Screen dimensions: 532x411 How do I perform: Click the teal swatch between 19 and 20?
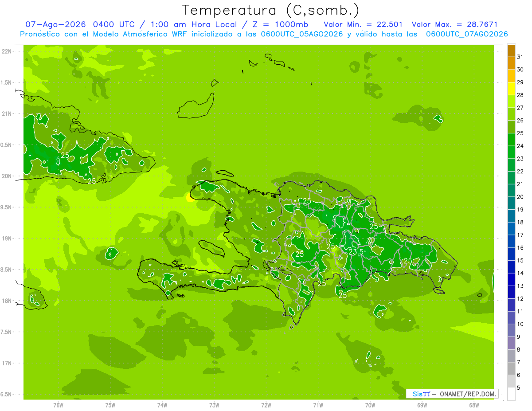click(511, 204)
